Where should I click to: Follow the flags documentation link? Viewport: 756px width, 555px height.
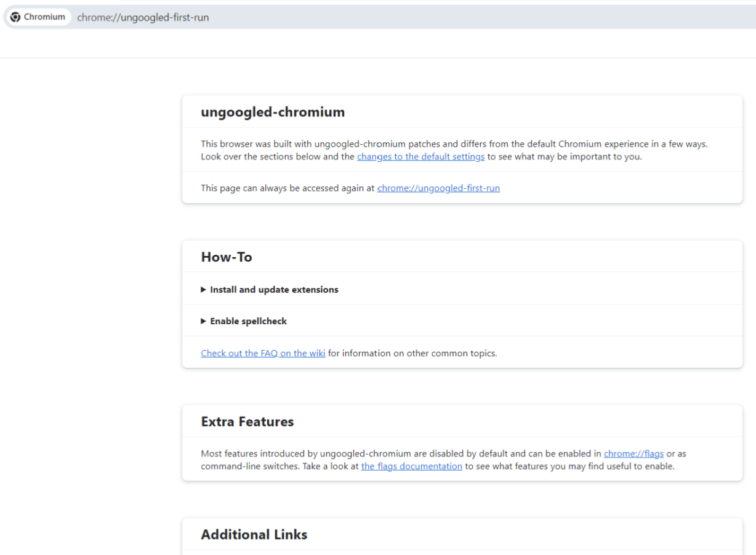point(412,466)
